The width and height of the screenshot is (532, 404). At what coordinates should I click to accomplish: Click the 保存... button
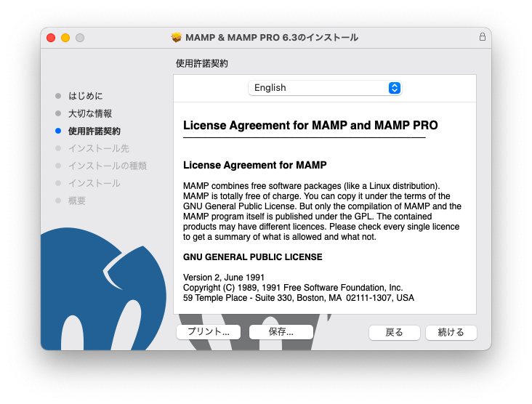click(281, 332)
